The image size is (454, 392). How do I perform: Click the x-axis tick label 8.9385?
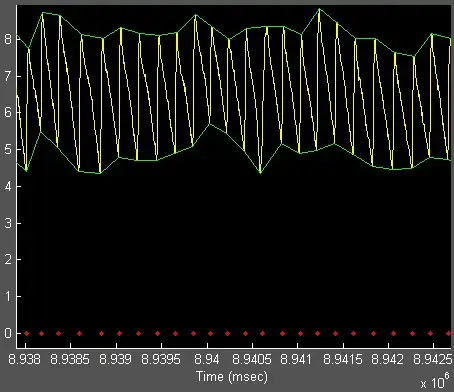pos(70,359)
